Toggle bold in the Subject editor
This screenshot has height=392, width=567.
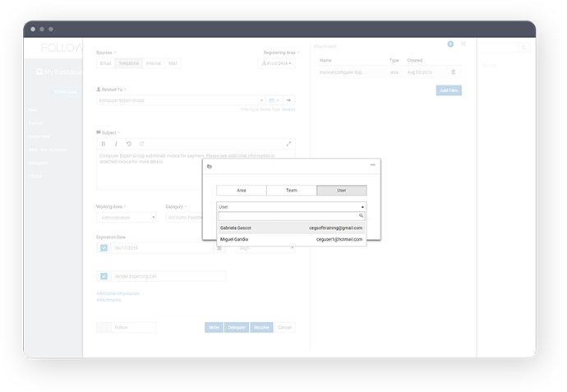[104, 144]
